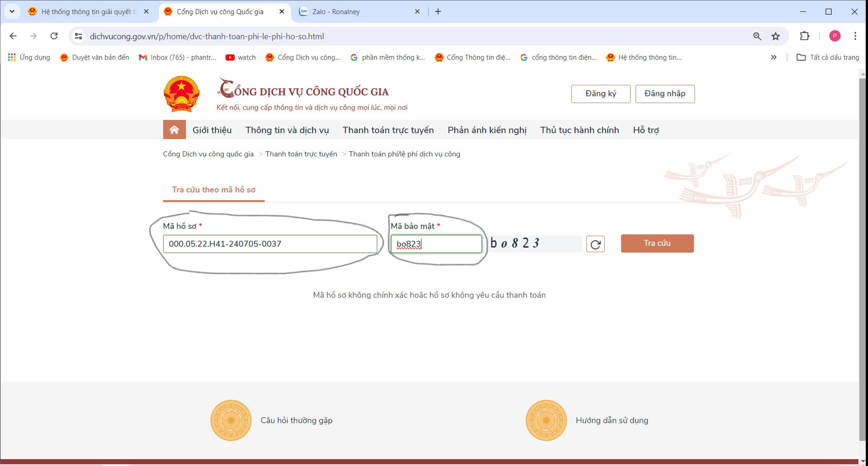This screenshot has height=466, width=868.
Task: Click the browser address bar URL
Action: tap(207, 36)
